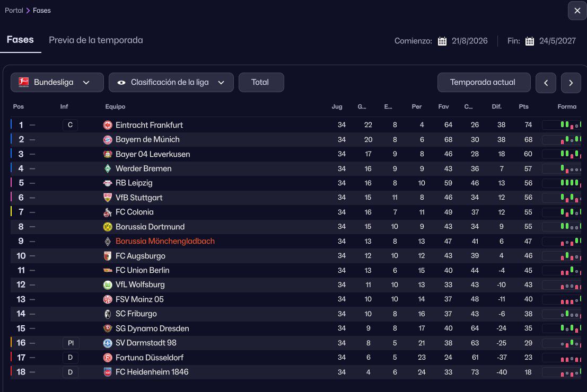Screen dimensions: 587x392
Task: Open the Temporada actual season selector
Action: pos(484,83)
